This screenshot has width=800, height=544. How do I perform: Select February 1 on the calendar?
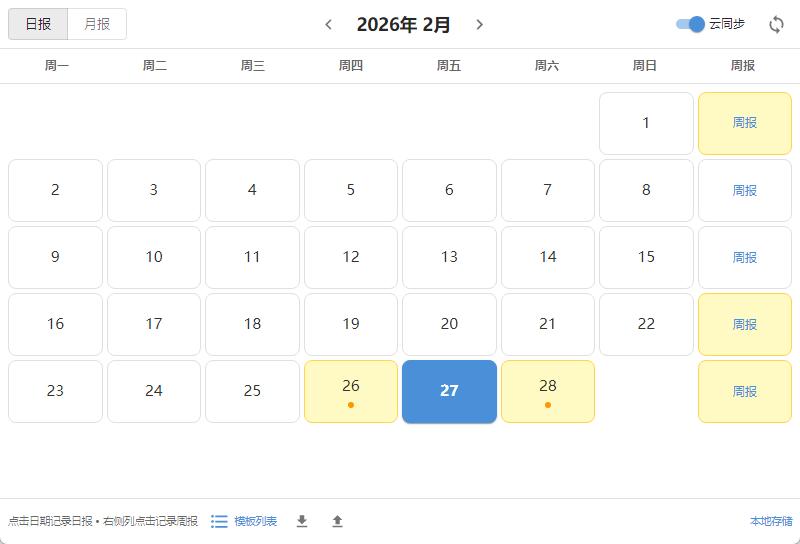(646, 123)
